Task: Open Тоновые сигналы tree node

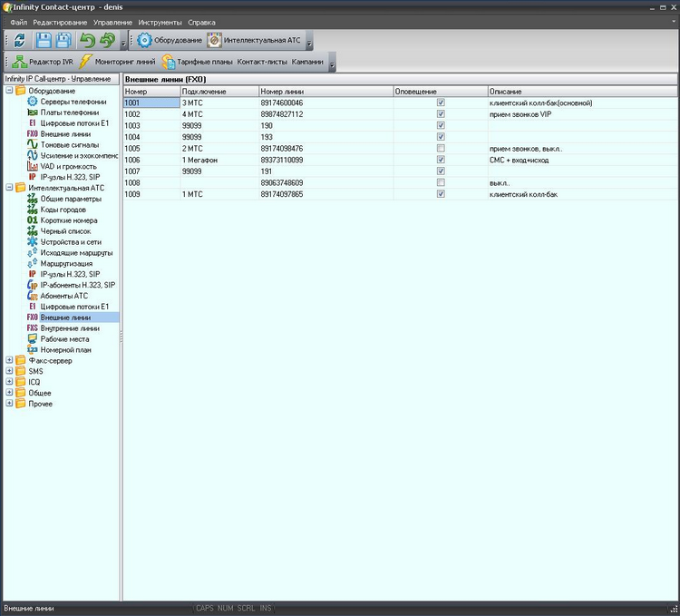Action: pos(70,145)
